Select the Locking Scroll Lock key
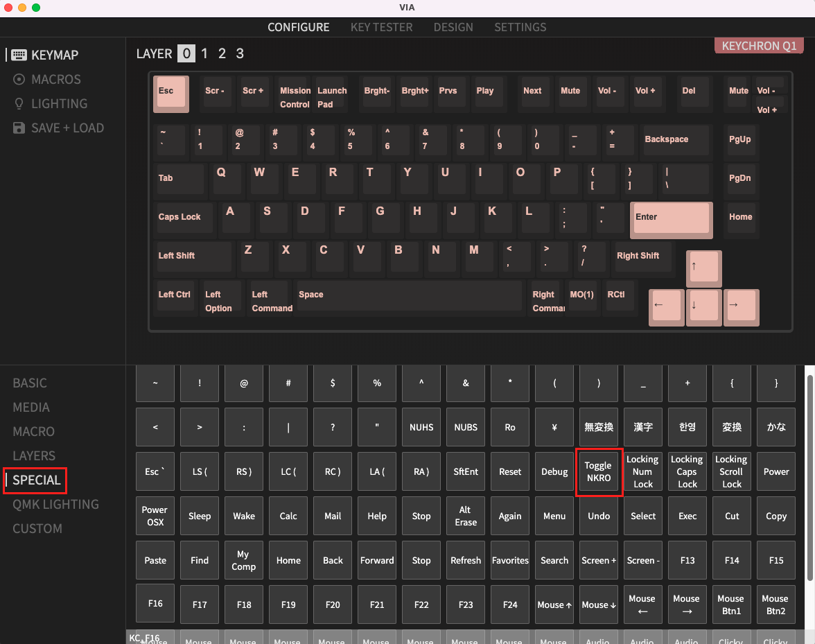Viewport: 815px width, 644px height. (x=732, y=471)
